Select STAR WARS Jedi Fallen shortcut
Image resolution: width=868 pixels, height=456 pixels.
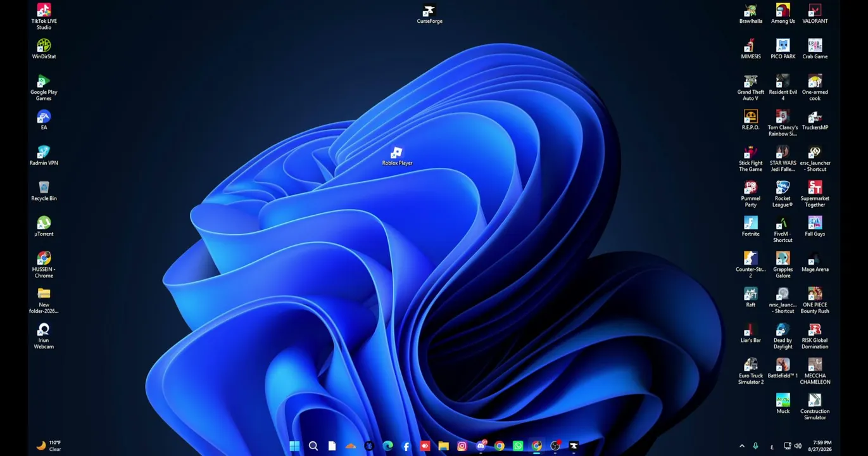tap(783, 158)
